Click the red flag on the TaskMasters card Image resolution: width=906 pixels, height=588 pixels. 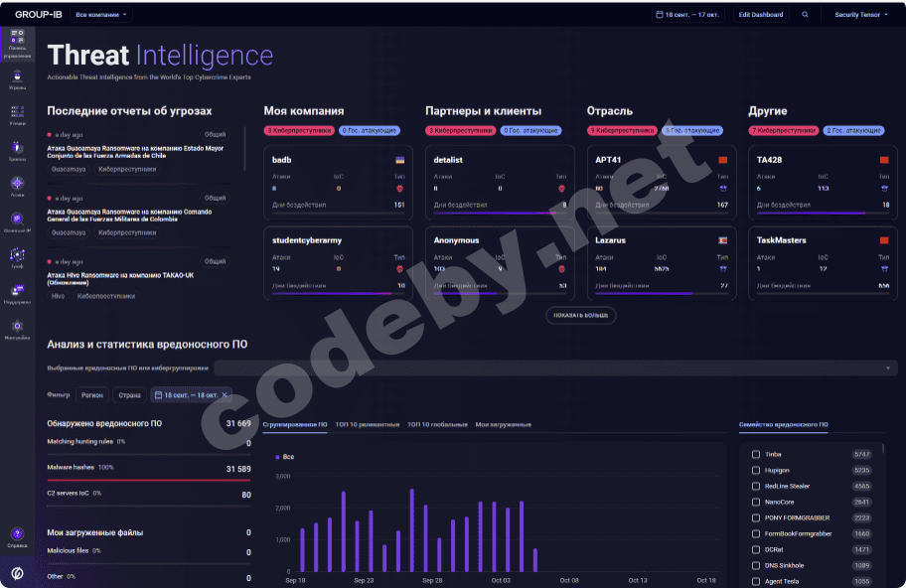[x=884, y=240]
